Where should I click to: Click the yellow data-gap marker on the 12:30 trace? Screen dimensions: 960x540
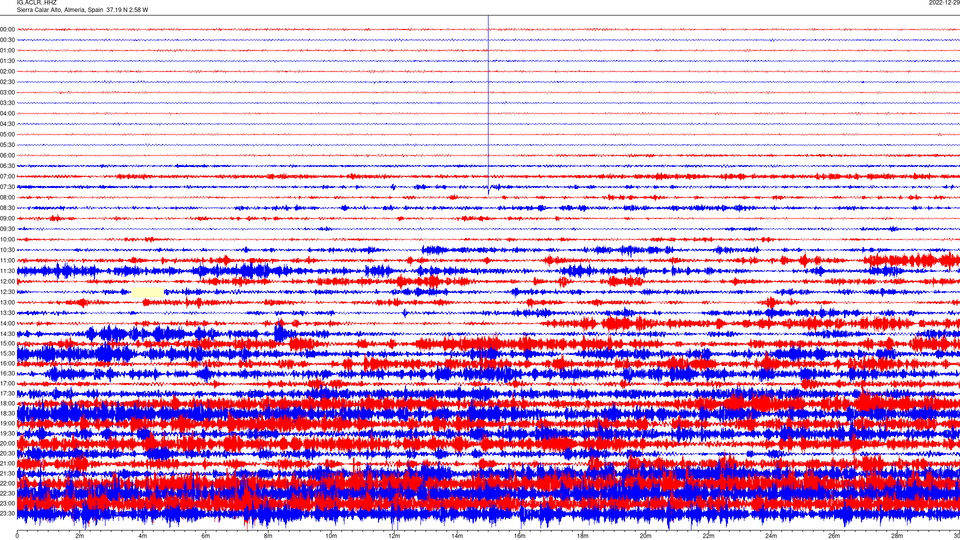148,293
